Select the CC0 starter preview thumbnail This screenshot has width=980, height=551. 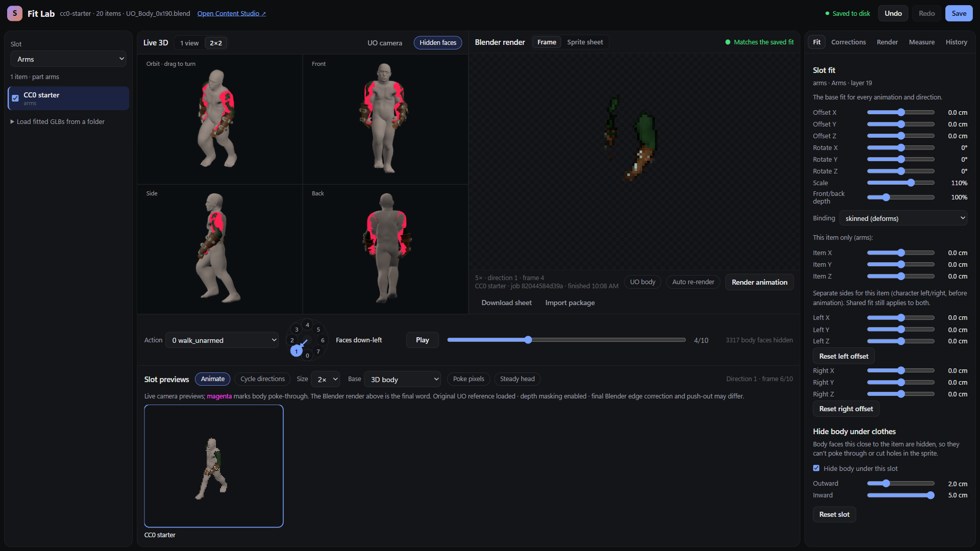tap(214, 466)
